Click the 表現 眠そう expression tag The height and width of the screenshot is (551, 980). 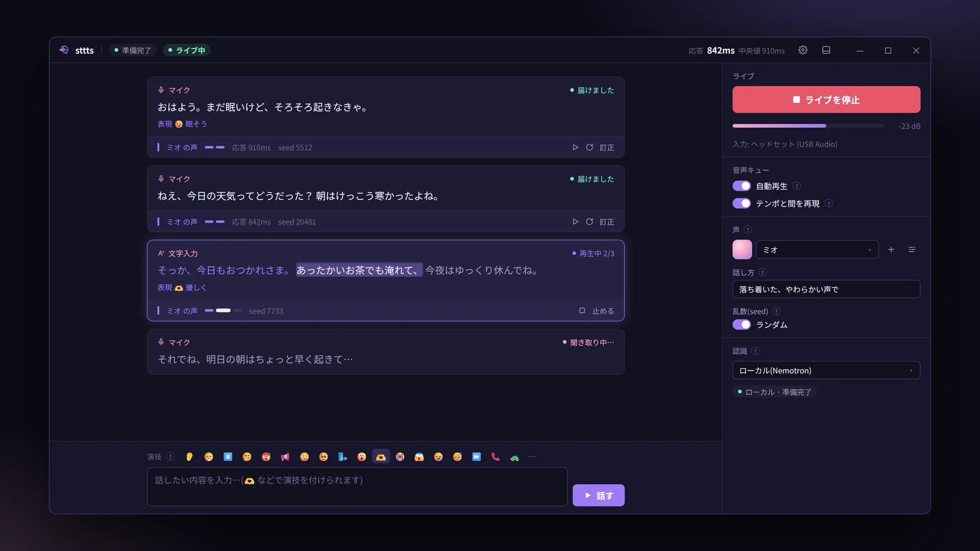tap(182, 124)
